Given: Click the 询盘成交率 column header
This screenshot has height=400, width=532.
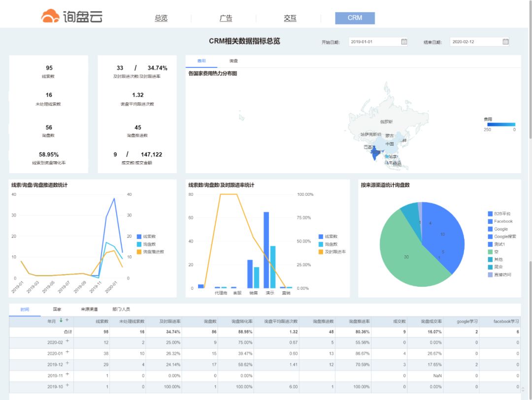Looking at the screenshot, I should (431, 321).
